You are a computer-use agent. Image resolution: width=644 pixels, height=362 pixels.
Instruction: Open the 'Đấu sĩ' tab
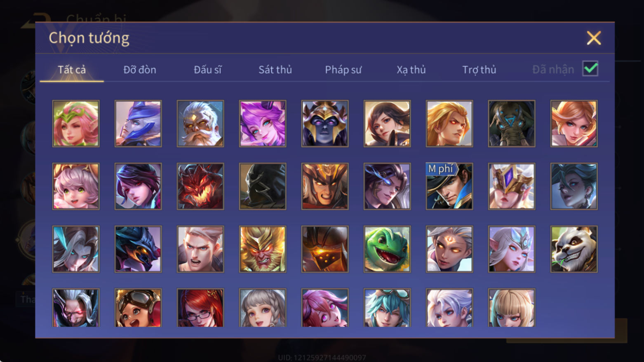(207, 70)
